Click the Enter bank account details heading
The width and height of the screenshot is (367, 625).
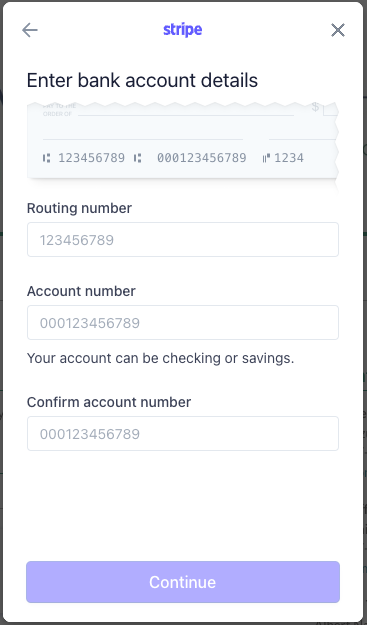pos(142,80)
